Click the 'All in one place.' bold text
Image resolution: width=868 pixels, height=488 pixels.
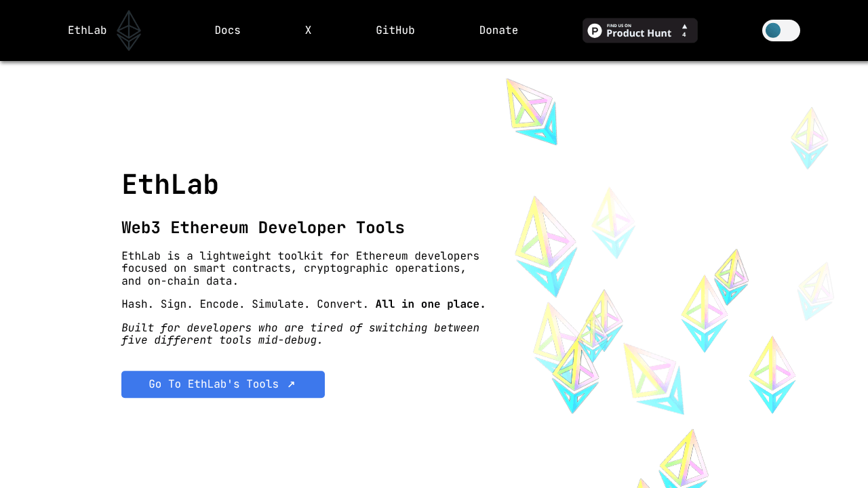431,304
